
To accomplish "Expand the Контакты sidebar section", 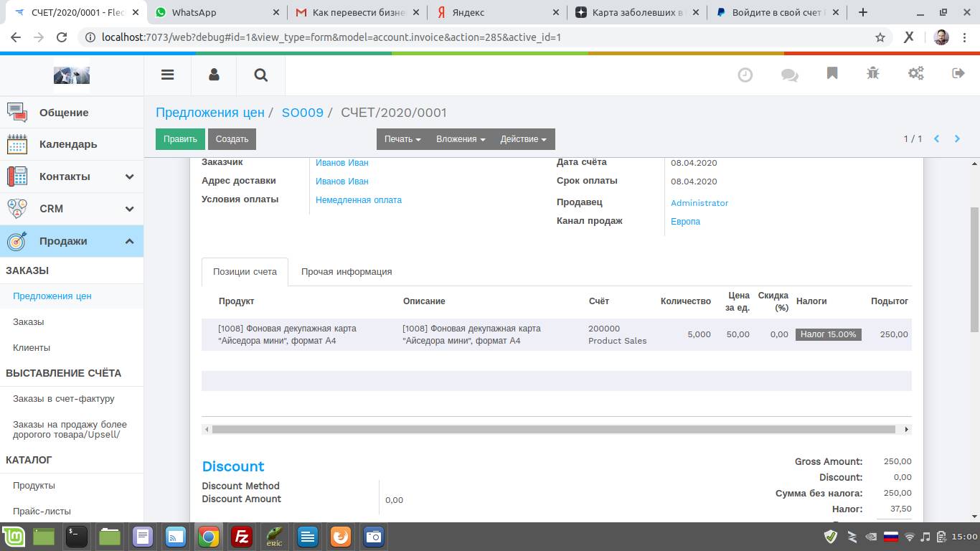I will coord(129,176).
